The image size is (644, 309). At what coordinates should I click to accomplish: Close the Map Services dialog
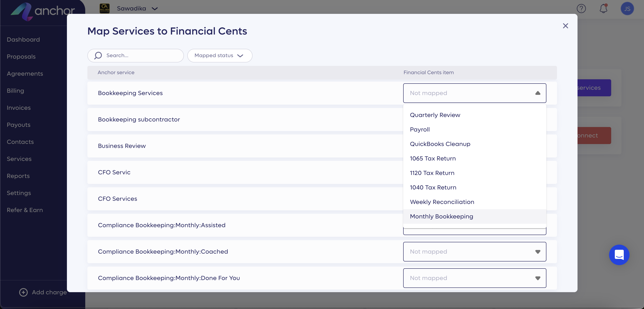[565, 26]
